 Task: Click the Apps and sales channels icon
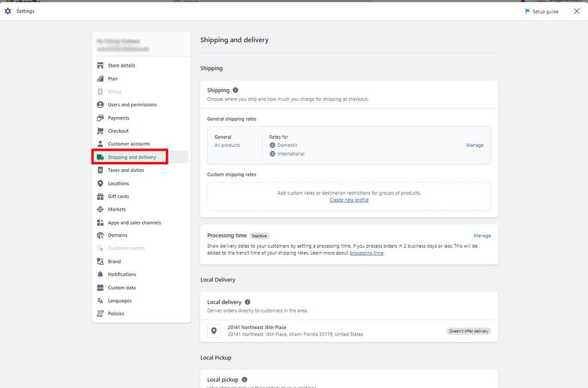100,223
